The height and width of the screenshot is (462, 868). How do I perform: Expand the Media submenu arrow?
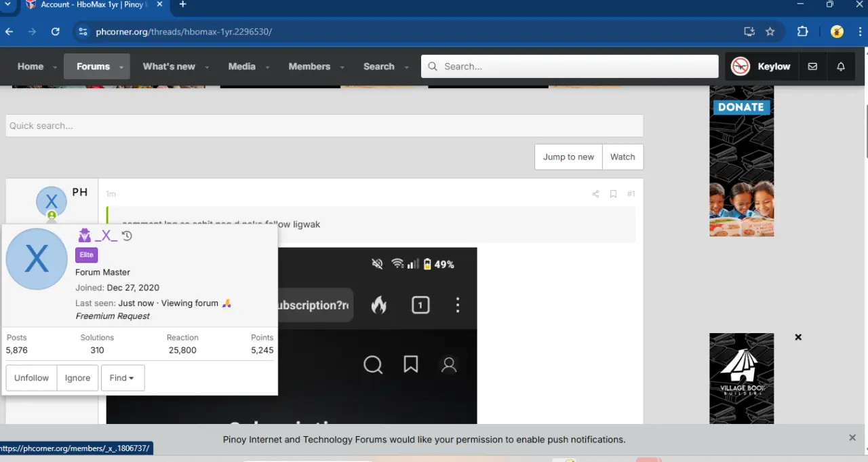[267, 67]
